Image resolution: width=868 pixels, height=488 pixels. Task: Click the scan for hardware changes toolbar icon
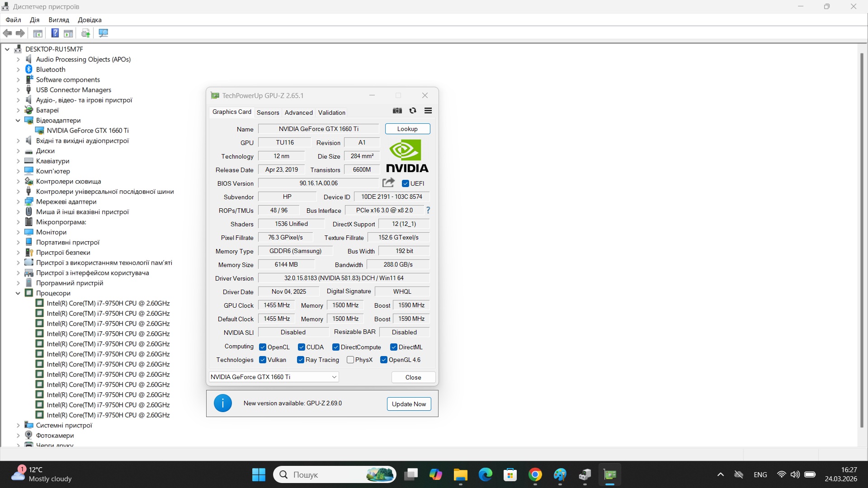(x=104, y=33)
